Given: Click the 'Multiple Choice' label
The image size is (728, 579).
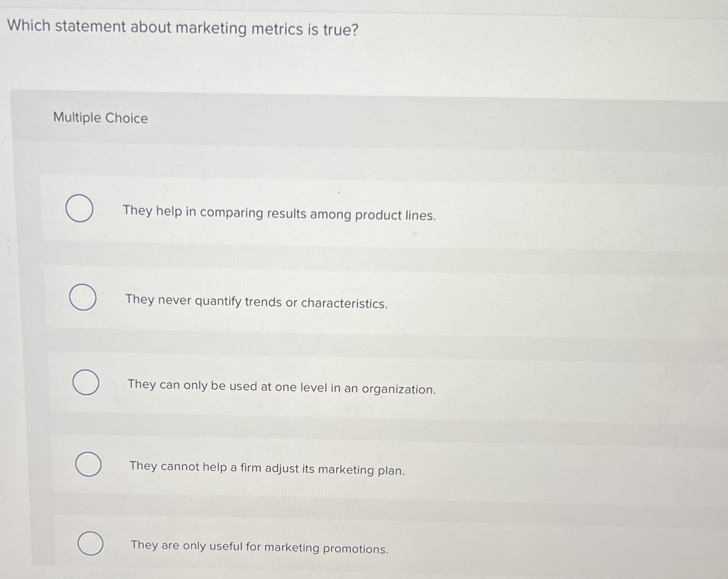Looking at the screenshot, I should (100, 118).
